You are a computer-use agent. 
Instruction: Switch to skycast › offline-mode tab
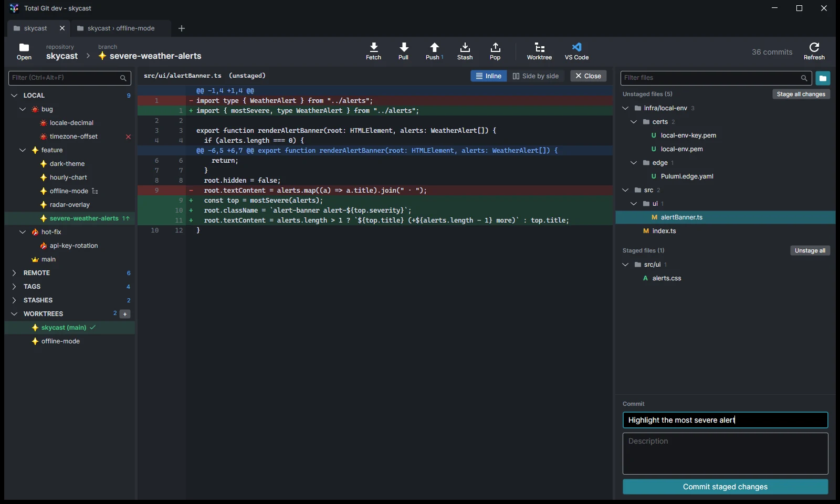pyautogui.click(x=121, y=28)
